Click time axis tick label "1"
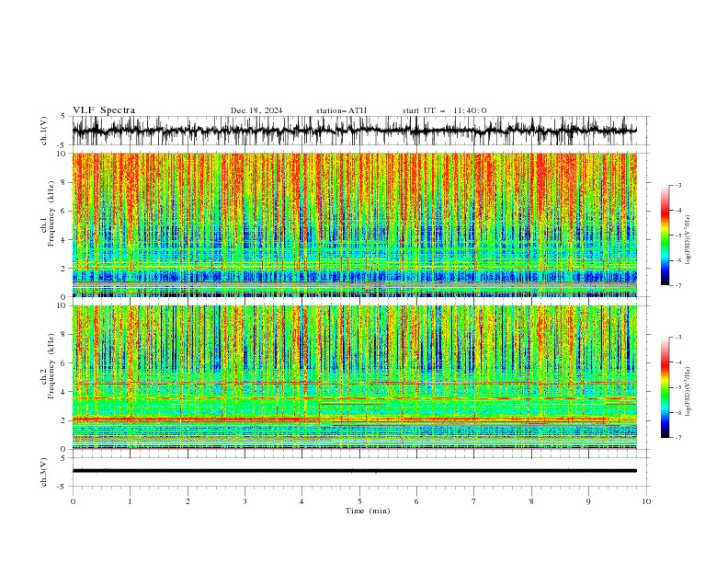728x563 pixels. [x=130, y=501]
